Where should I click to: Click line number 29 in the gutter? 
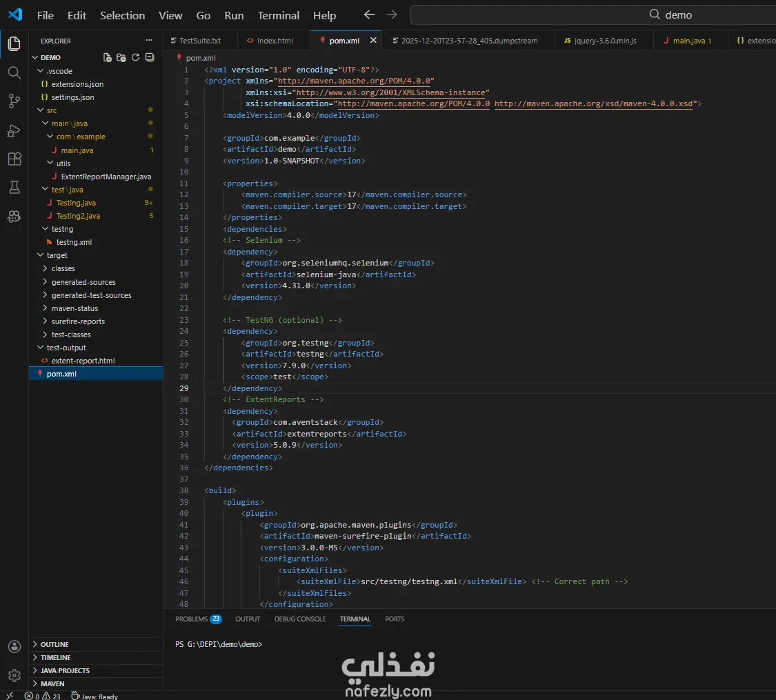tap(183, 388)
